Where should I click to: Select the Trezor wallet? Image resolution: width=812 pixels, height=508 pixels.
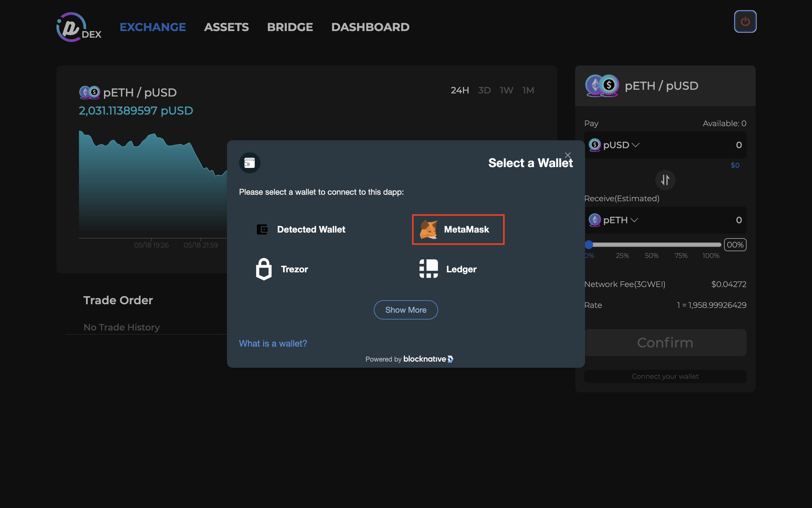pyautogui.click(x=282, y=269)
